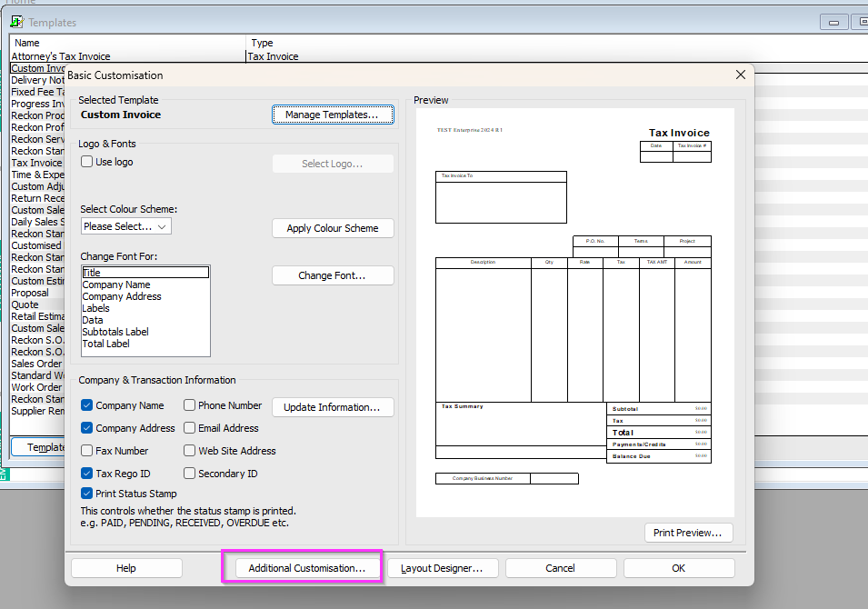Tick the Fax Number checkbox

point(86,451)
